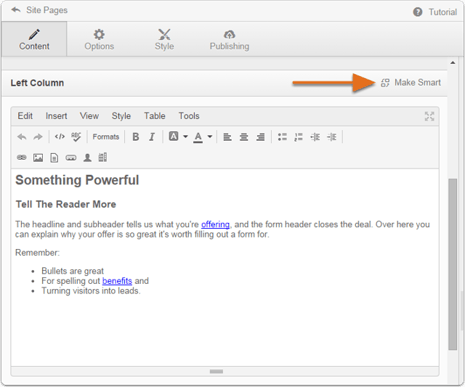Viewport: 465px width, 387px height.
Task: Open the Tutorial help link
Action: 435,12
